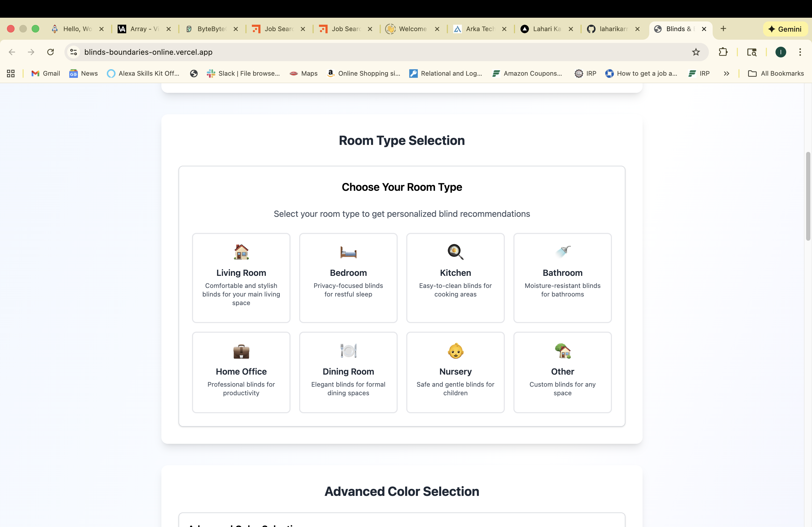The height and width of the screenshot is (527, 812).
Task: Click the Dining Room plate icon
Action: click(x=348, y=351)
